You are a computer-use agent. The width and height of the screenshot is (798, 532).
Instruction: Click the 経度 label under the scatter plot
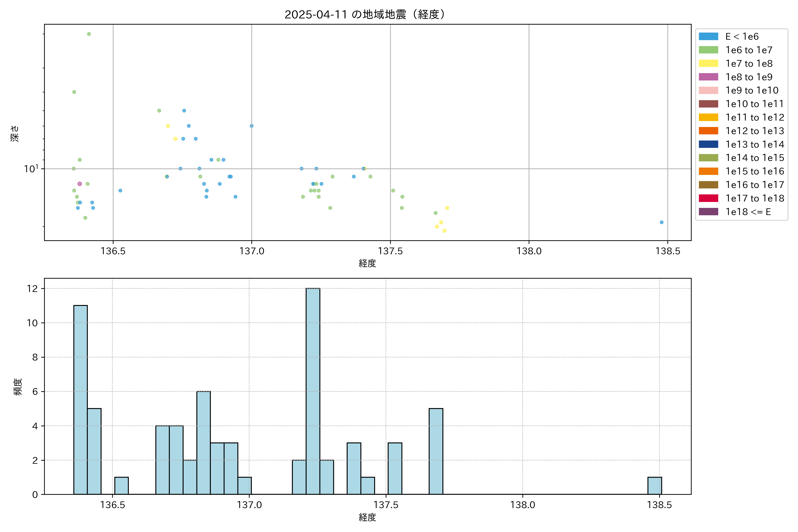pos(367,263)
